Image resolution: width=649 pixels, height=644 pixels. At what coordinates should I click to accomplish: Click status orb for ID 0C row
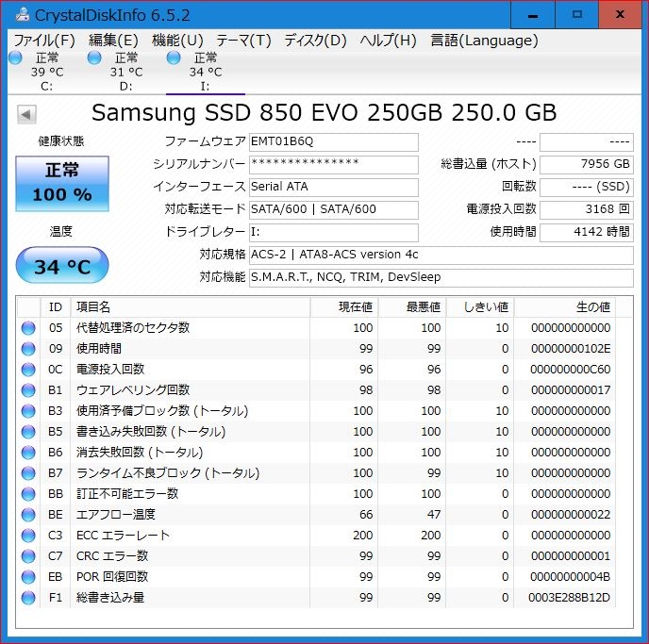28,370
